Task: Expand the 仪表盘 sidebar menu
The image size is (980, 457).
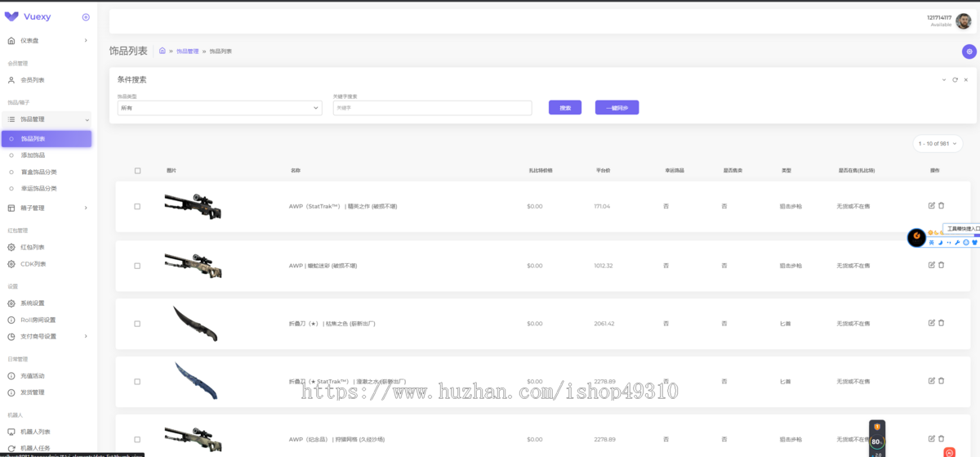Action: click(47, 40)
